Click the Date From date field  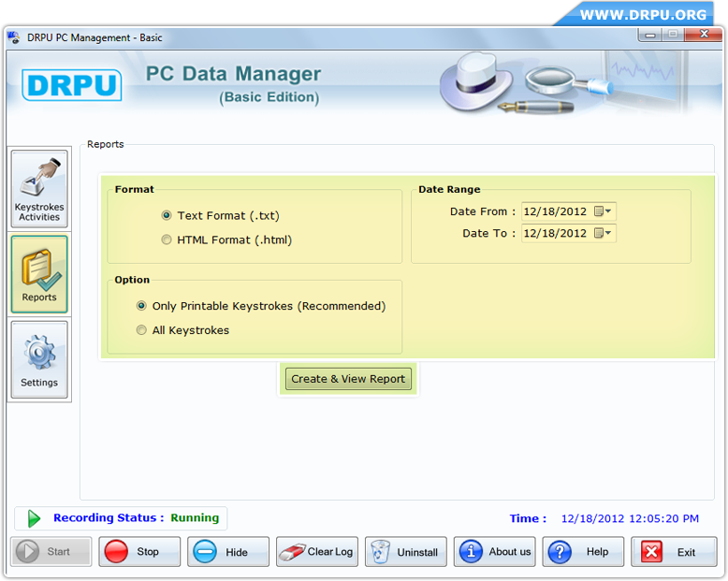569,211
